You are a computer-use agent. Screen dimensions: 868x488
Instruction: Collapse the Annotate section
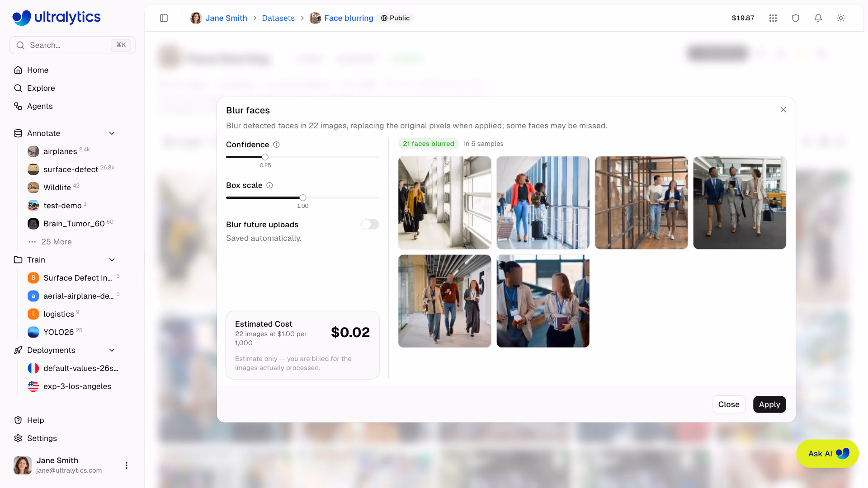point(112,133)
